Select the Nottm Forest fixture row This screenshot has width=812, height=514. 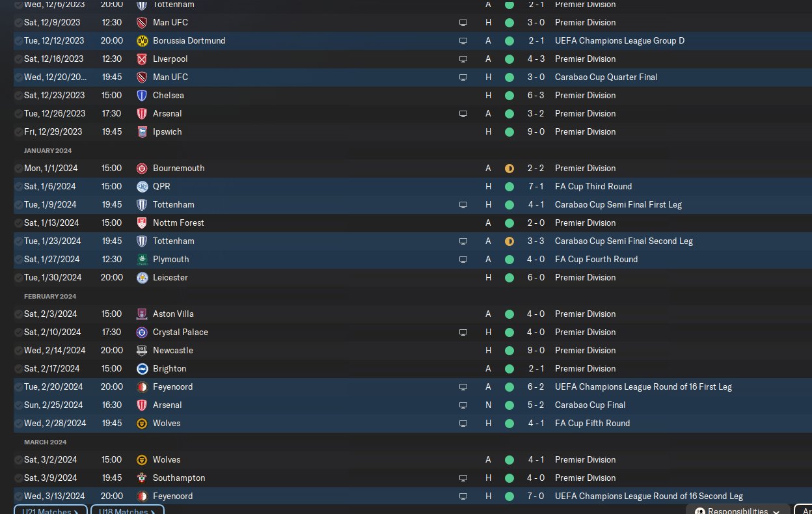pyautogui.click(x=325, y=223)
